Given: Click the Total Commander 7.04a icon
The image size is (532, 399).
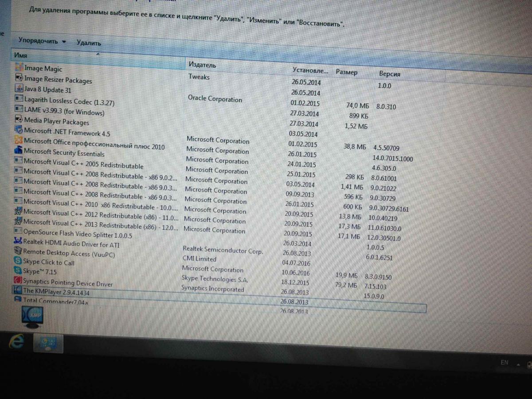Looking at the screenshot, I should pyautogui.click(x=18, y=300).
